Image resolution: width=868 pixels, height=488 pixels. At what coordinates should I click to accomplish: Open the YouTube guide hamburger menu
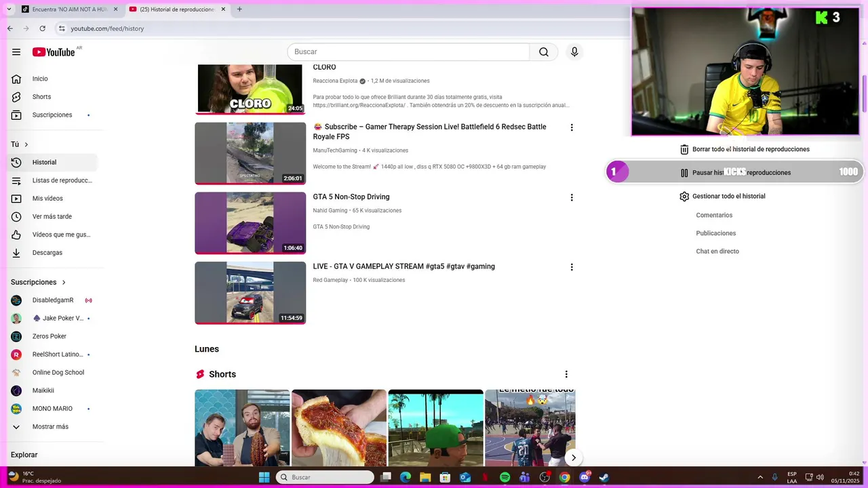click(x=16, y=52)
